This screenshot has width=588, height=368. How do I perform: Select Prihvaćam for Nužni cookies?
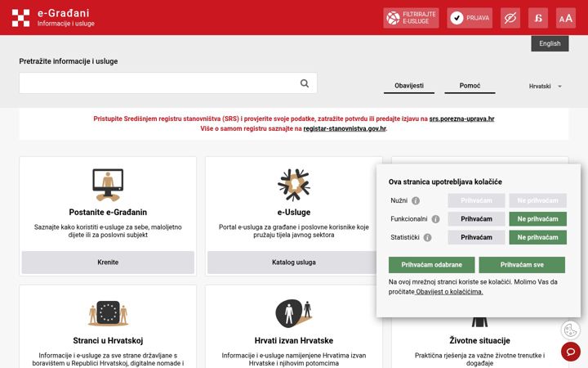coord(476,200)
